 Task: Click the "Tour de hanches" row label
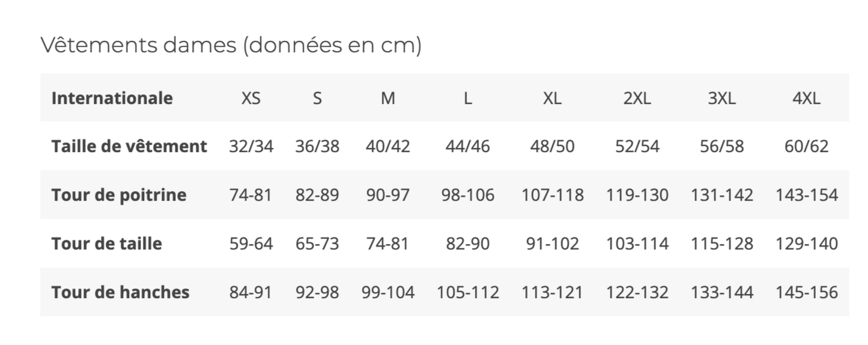pos(120,293)
